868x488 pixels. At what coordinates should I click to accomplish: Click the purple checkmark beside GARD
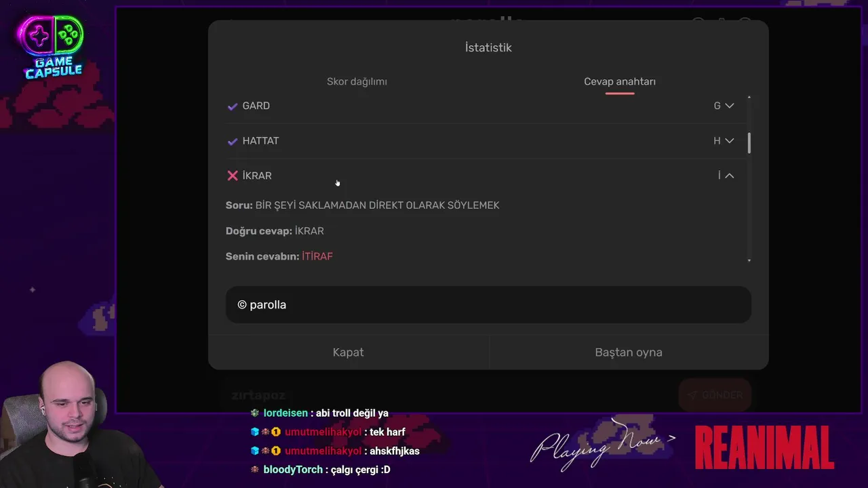click(x=233, y=106)
